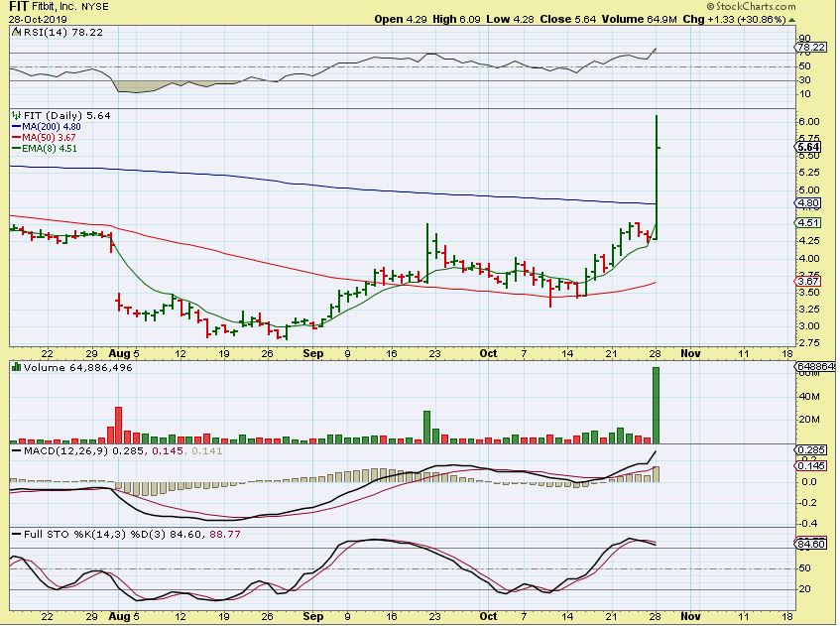
Task: Click the tallest green volume bar for Oct 28
Action: click(x=656, y=405)
